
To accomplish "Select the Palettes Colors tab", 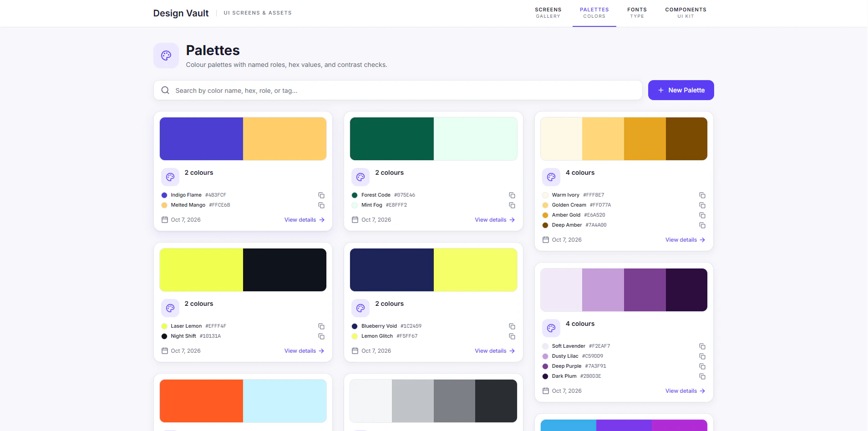I will click(594, 13).
